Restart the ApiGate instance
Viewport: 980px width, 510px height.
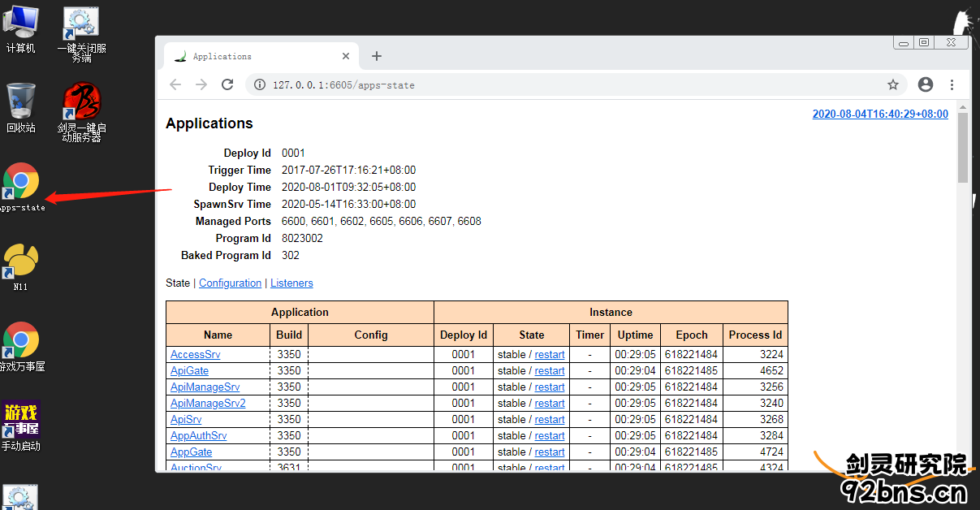point(550,371)
